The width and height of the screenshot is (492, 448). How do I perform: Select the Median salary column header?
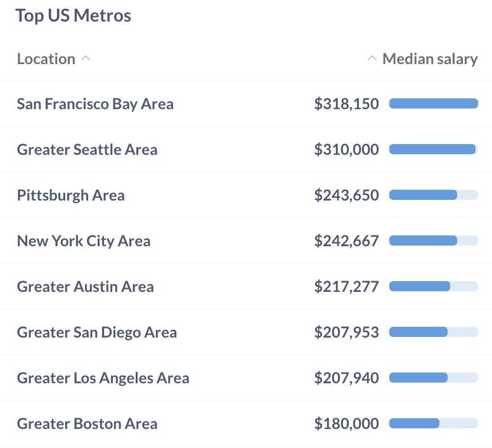coord(430,59)
